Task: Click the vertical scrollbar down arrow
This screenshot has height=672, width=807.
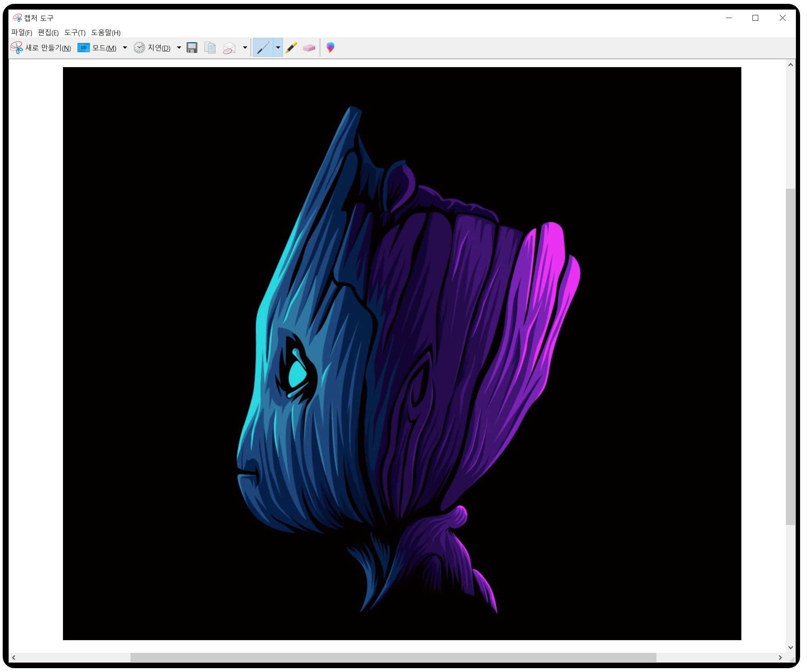Action: pos(790,647)
